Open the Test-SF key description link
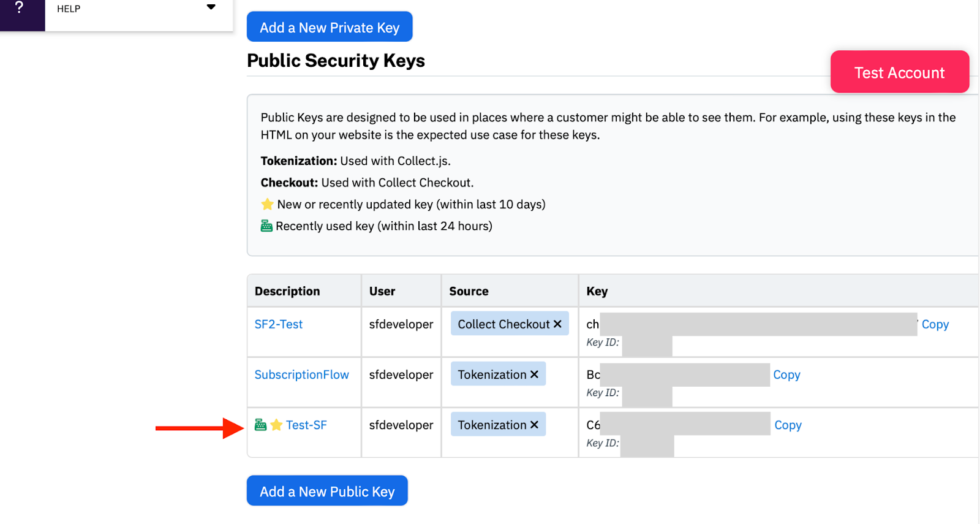Image resolution: width=980 pixels, height=524 pixels. click(x=306, y=425)
